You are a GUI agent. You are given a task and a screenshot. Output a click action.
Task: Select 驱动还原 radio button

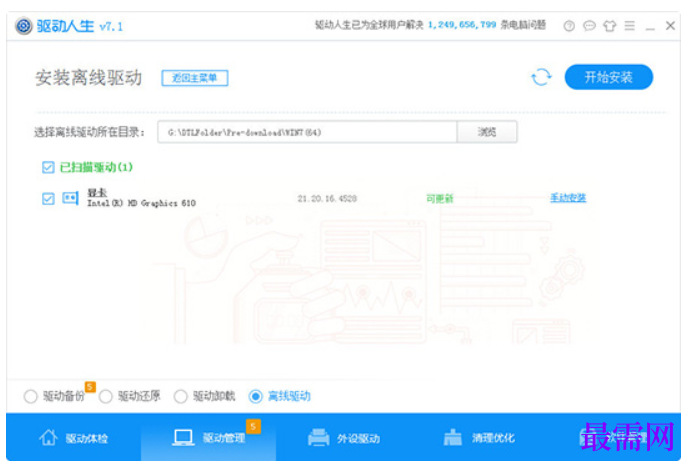tap(106, 396)
